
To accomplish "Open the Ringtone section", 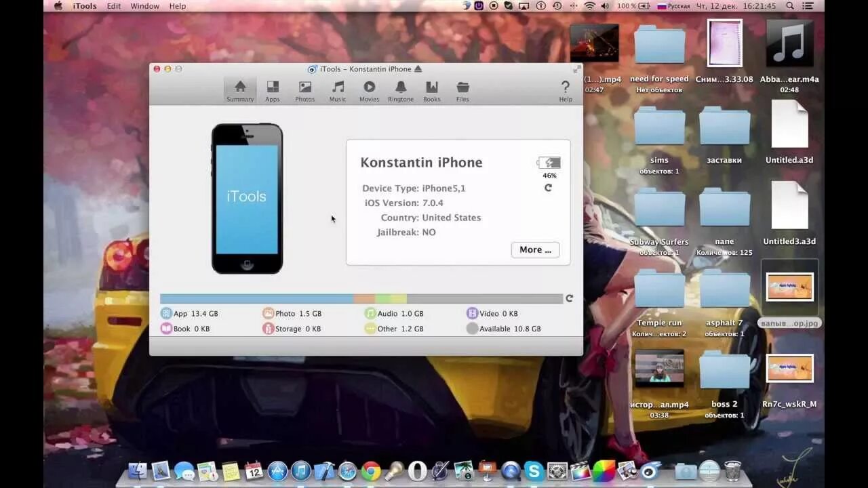I will click(401, 91).
